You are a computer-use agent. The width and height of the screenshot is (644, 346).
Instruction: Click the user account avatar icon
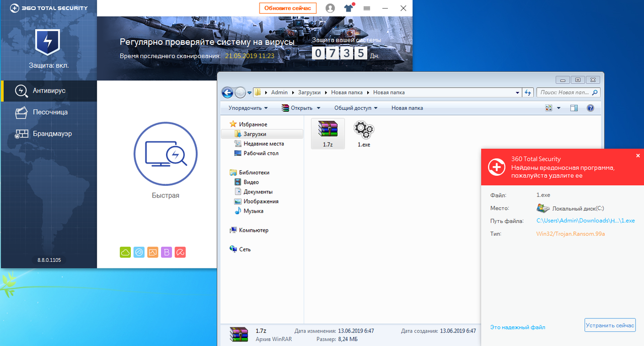click(x=330, y=8)
